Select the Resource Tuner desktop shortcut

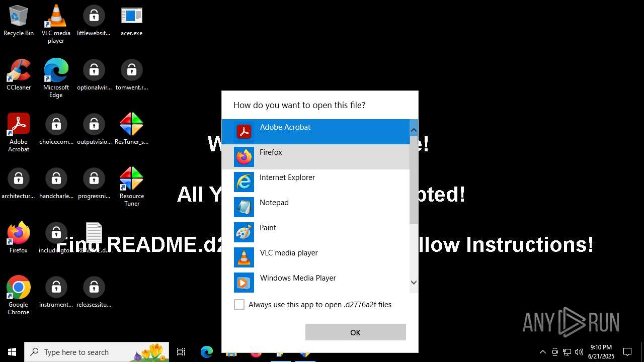tap(131, 187)
